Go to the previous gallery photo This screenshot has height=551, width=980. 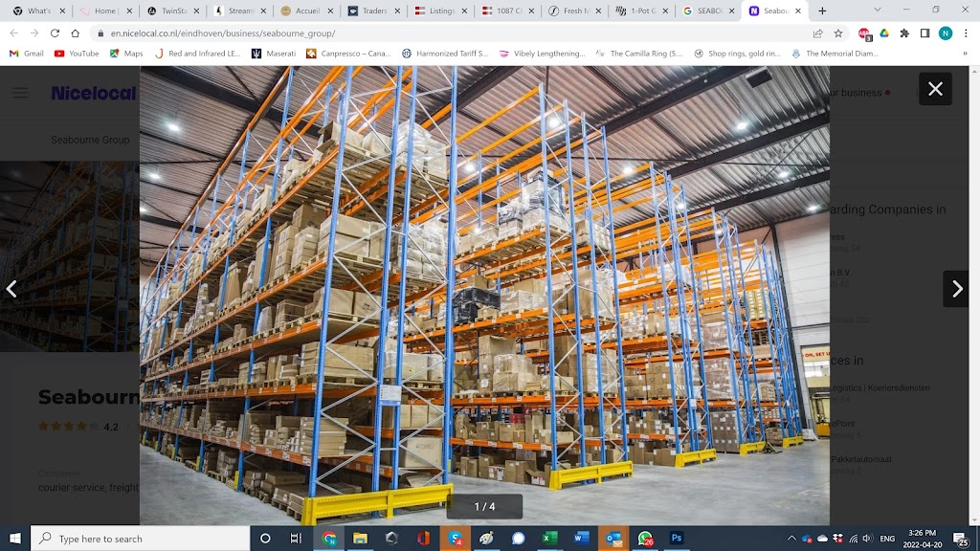coord(11,289)
